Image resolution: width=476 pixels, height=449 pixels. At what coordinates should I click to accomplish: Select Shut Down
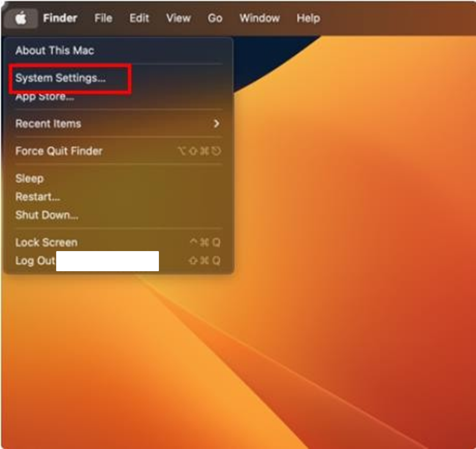coord(47,215)
